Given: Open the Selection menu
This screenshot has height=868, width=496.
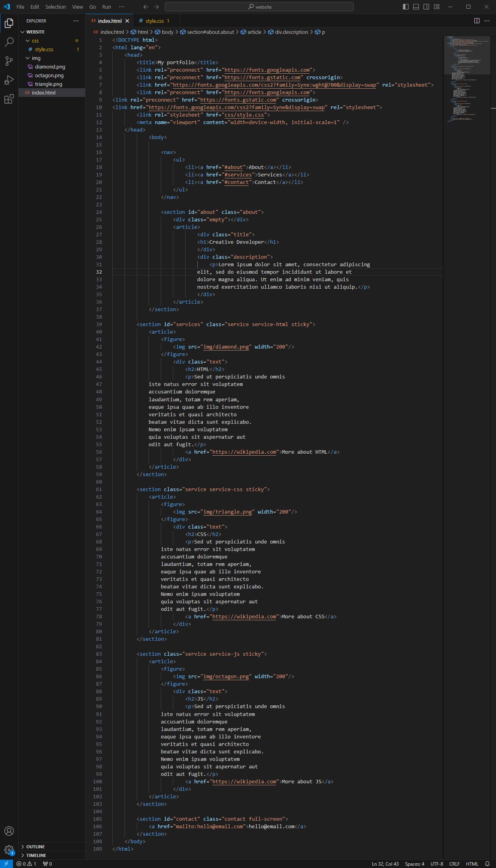Looking at the screenshot, I should 56,7.
